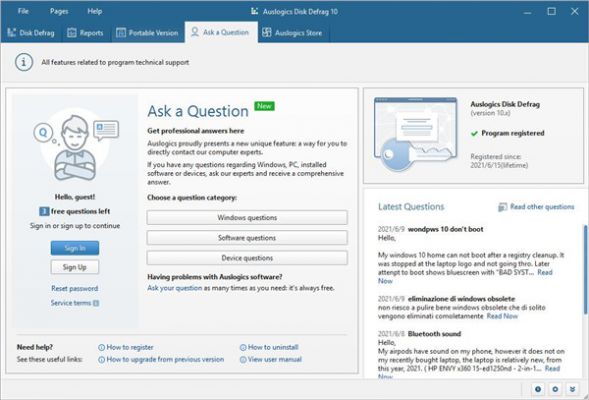589x400 pixels.
Task: Open settings via bottom-bar gear icon
Action: pyautogui.click(x=555, y=389)
